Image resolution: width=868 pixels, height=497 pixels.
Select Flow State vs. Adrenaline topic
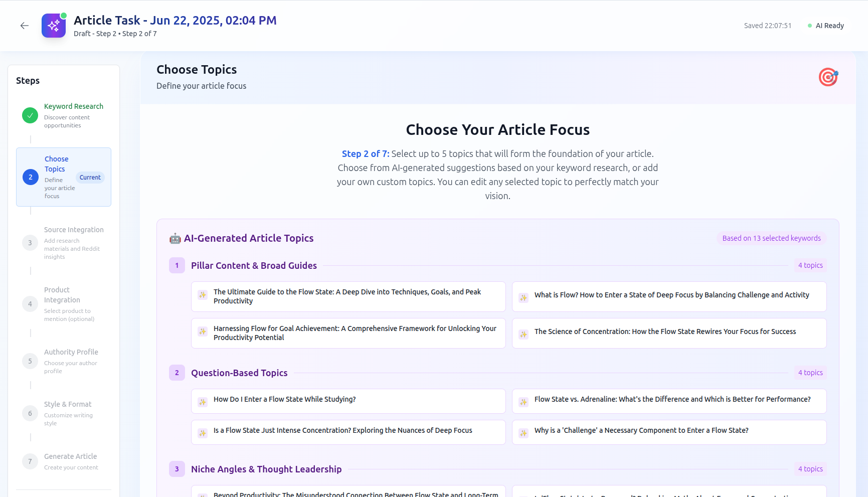[x=669, y=401]
